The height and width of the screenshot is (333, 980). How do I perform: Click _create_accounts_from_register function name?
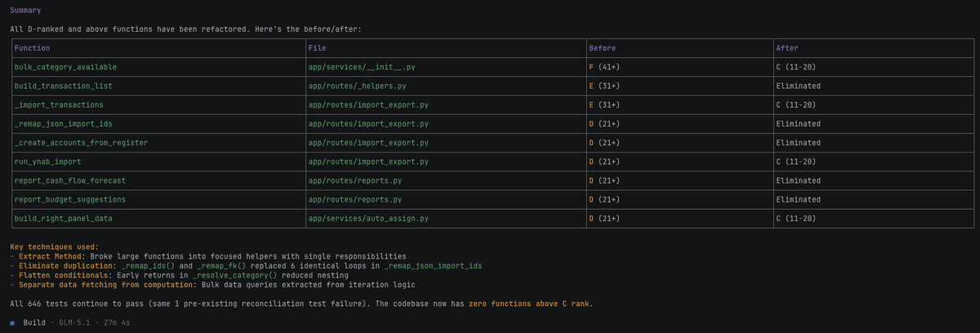tap(81, 143)
